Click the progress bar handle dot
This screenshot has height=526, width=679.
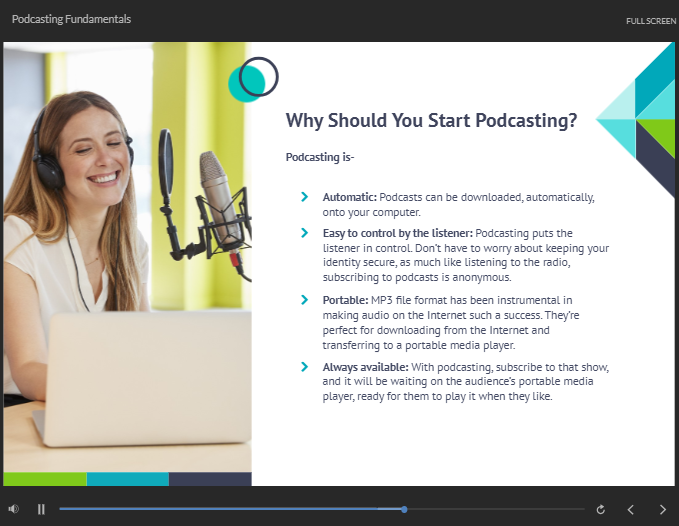404,510
